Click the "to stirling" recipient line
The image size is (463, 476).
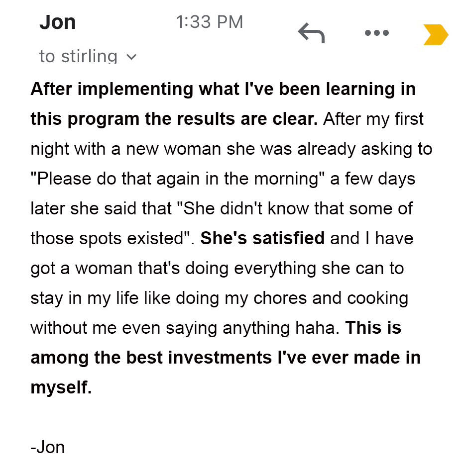click(x=78, y=57)
